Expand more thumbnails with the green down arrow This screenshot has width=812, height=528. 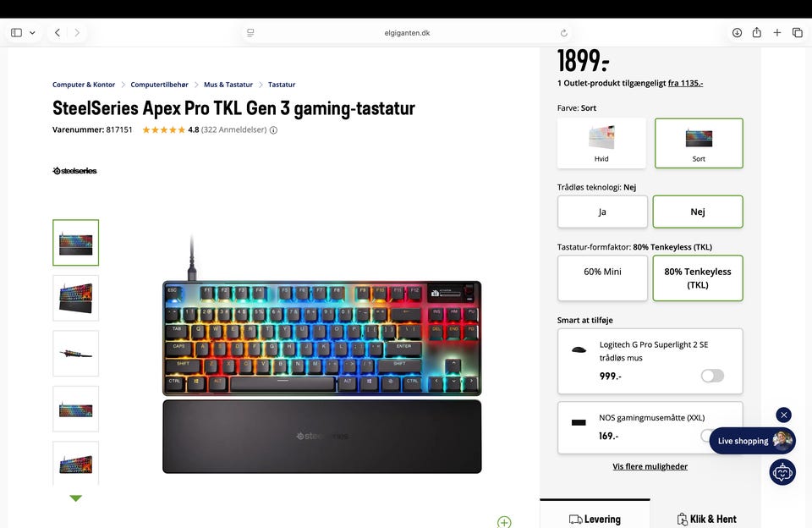pos(75,498)
